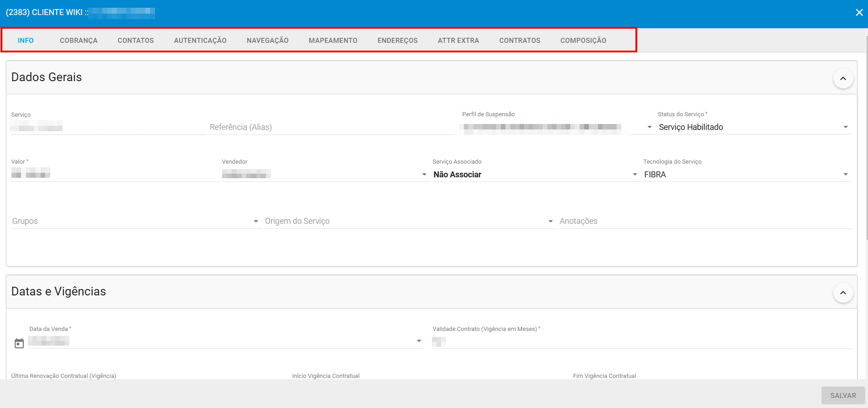Open the COBRANÇA tab
Screen dimensions: 868x408
tap(78, 41)
